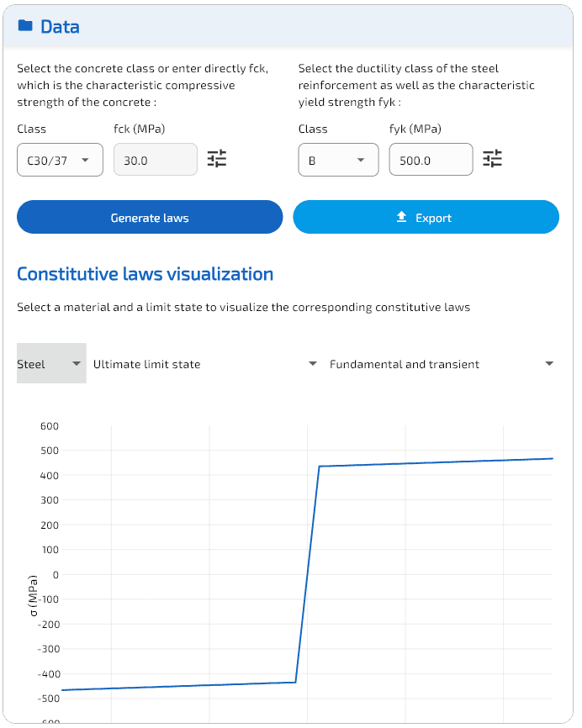Click the folder icon beside Data
Image resolution: width=582 pixels, height=728 pixels.
[x=25, y=26]
